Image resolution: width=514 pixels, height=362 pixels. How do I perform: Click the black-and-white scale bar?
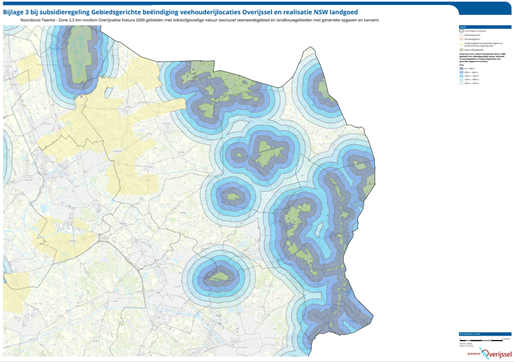pos(481,340)
